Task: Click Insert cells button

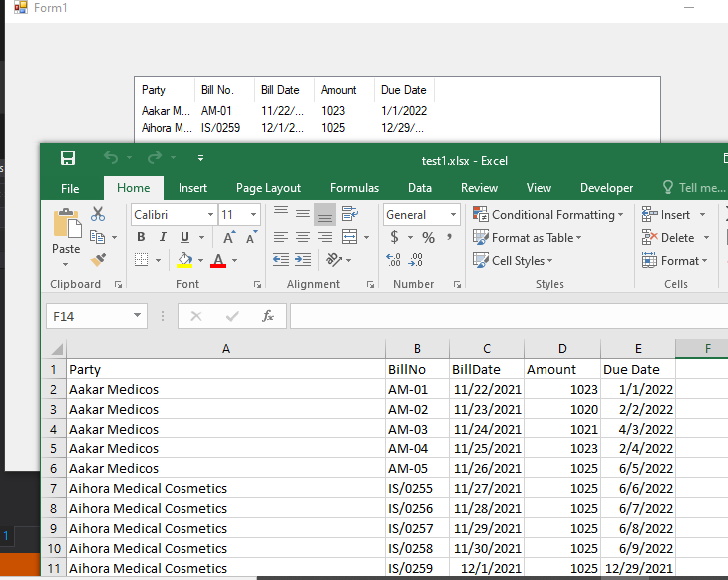Action: coord(666,215)
